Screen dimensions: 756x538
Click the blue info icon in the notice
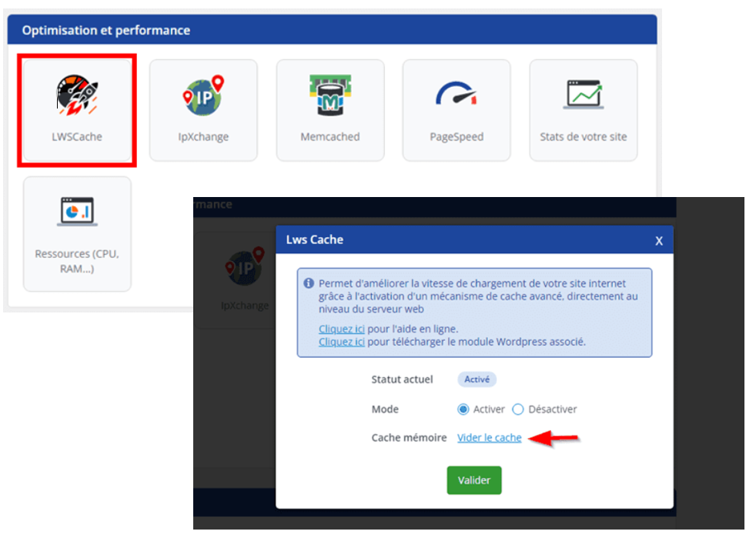pyautogui.click(x=309, y=283)
